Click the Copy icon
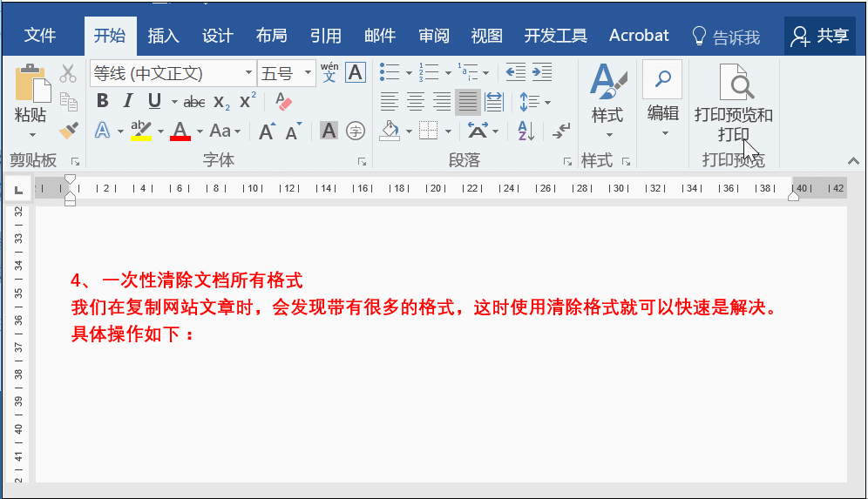The height and width of the screenshot is (499, 868). 68,102
